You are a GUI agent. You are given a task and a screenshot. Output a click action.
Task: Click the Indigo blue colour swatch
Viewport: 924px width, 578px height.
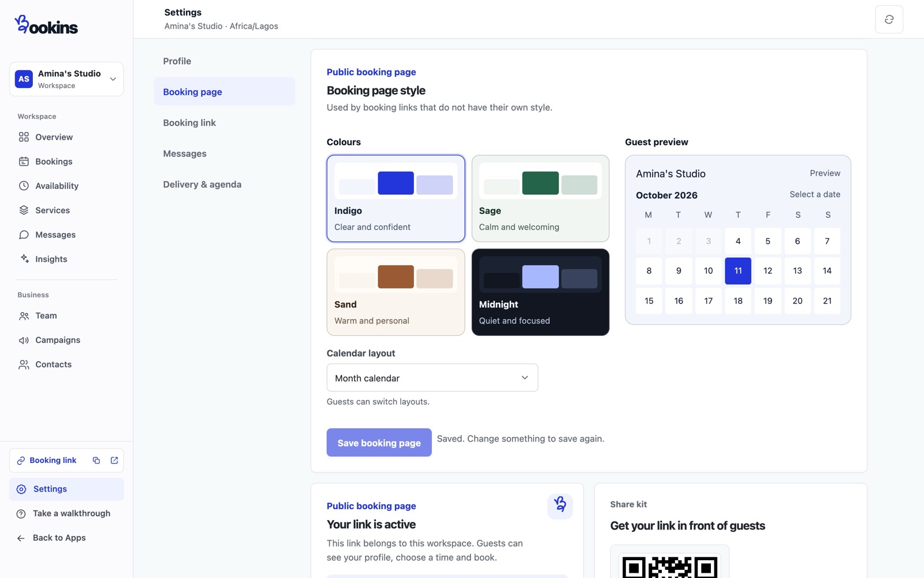[396, 183]
